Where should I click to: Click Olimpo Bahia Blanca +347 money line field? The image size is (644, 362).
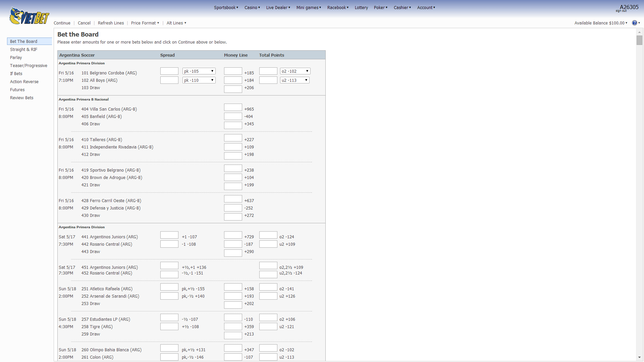coord(233,348)
